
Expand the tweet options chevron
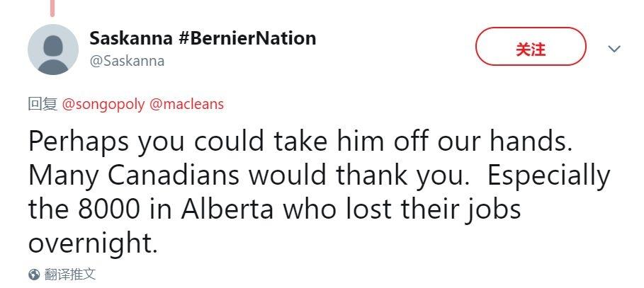pos(614,49)
